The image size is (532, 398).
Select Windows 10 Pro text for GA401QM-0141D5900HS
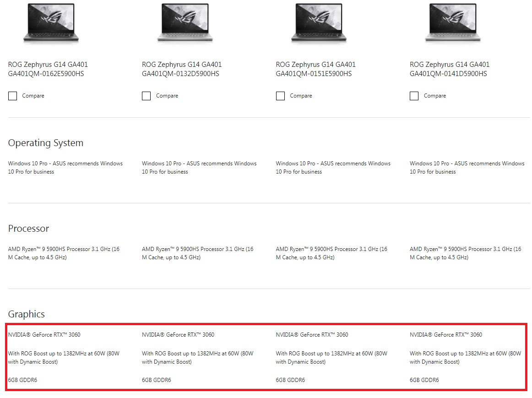click(x=467, y=168)
